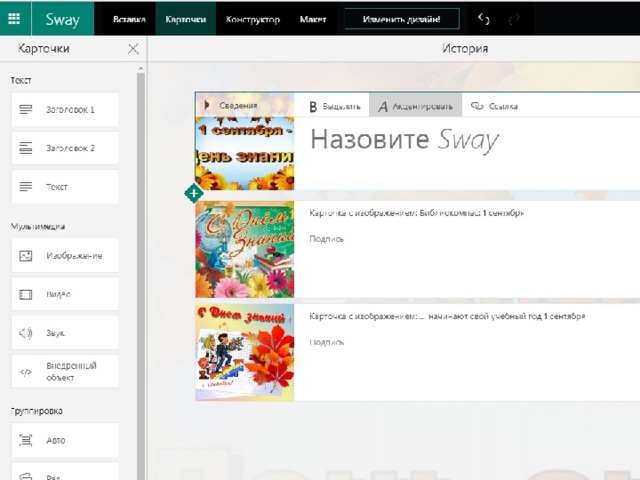Redo the last action
This screenshot has height=480, width=640.
click(514, 19)
